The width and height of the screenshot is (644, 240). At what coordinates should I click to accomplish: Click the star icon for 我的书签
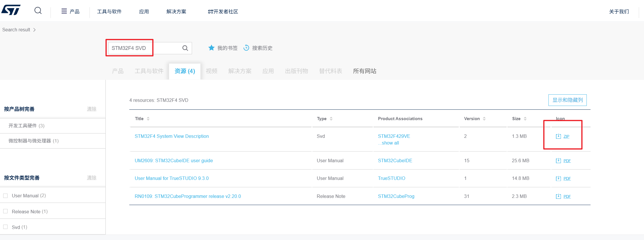coord(211,48)
